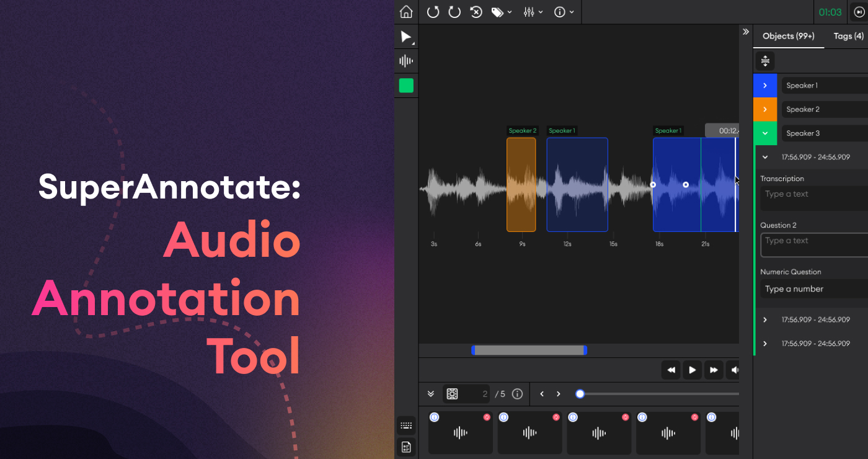Mute the audio with the speaker button
This screenshot has height=459, width=868.
coord(734,370)
